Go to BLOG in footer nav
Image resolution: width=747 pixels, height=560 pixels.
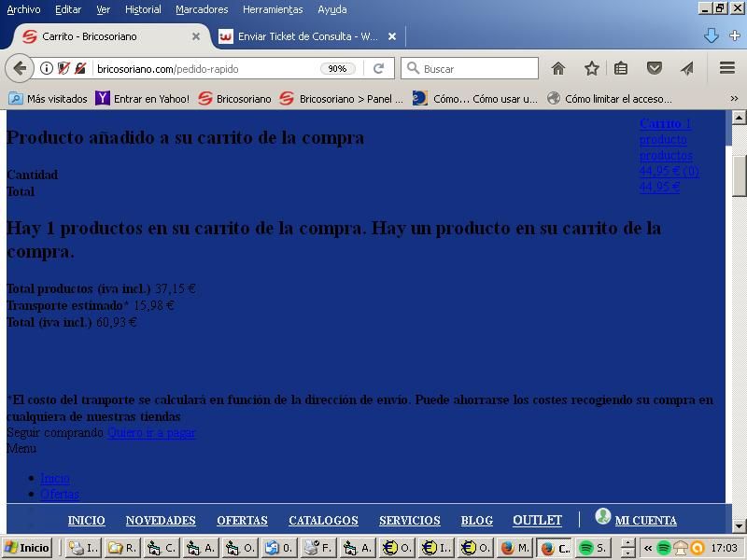477,521
